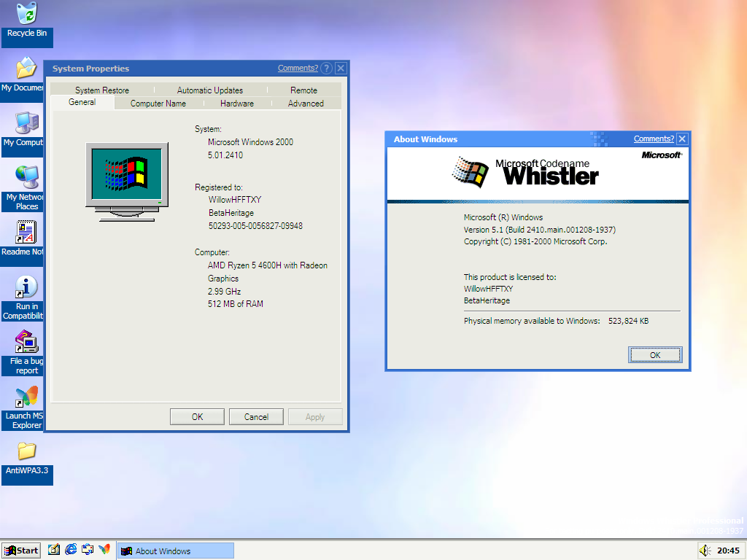Click the Microsoft logo in About Windows

pos(662,155)
